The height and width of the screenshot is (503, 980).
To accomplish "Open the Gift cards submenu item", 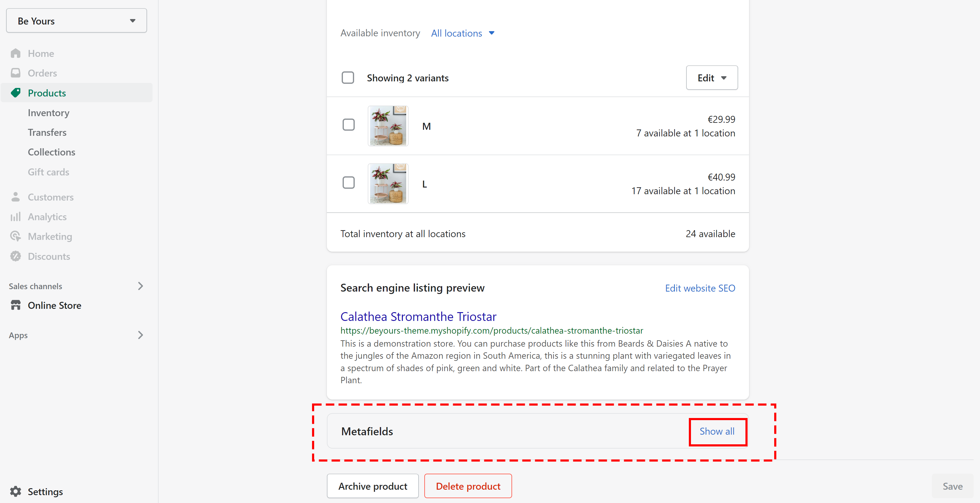I will tap(48, 172).
